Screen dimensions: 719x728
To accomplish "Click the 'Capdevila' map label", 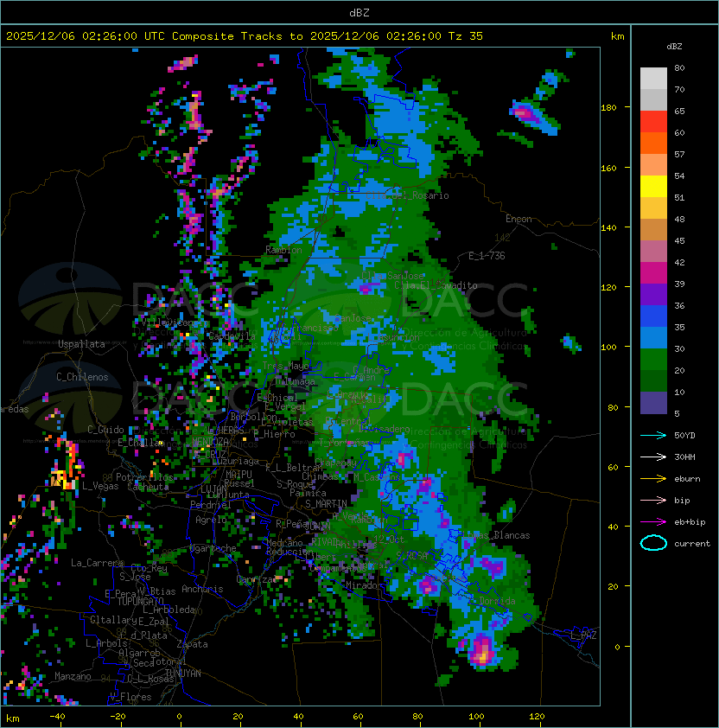I will (x=232, y=336).
